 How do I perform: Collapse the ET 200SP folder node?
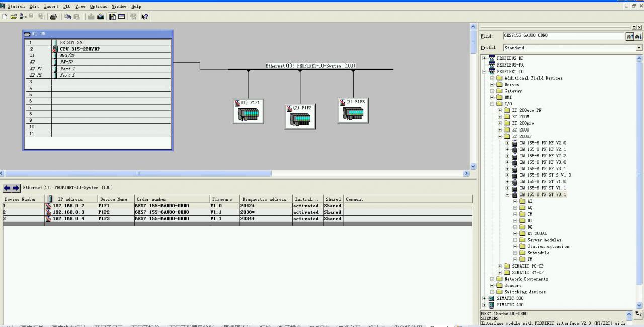click(x=500, y=137)
